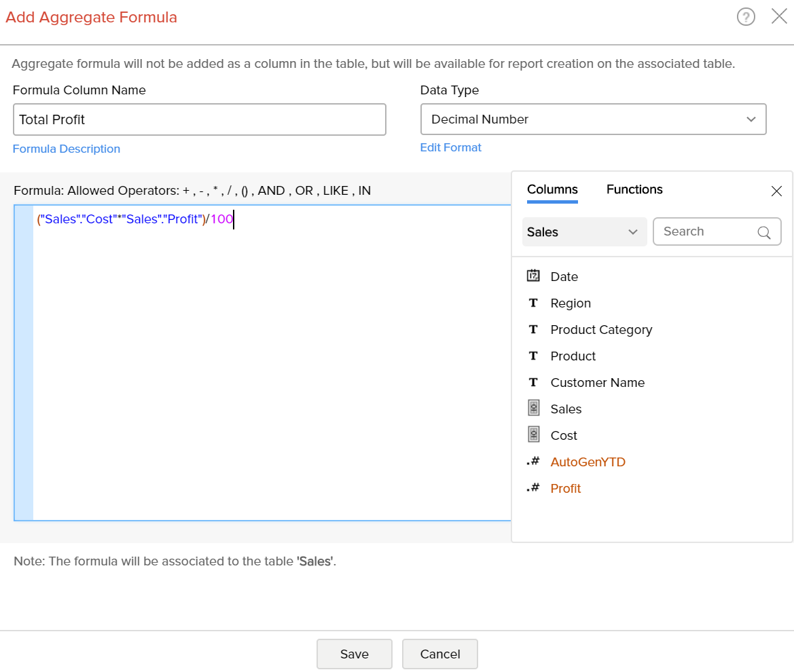Viewport: 794px width, 672px height.
Task: Click the Edit Format link
Action: click(450, 147)
